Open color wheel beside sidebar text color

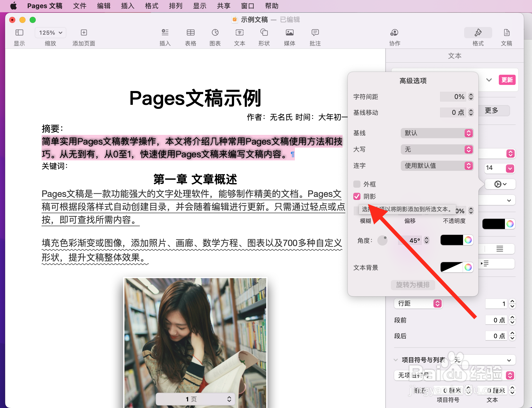tap(510, 224)
